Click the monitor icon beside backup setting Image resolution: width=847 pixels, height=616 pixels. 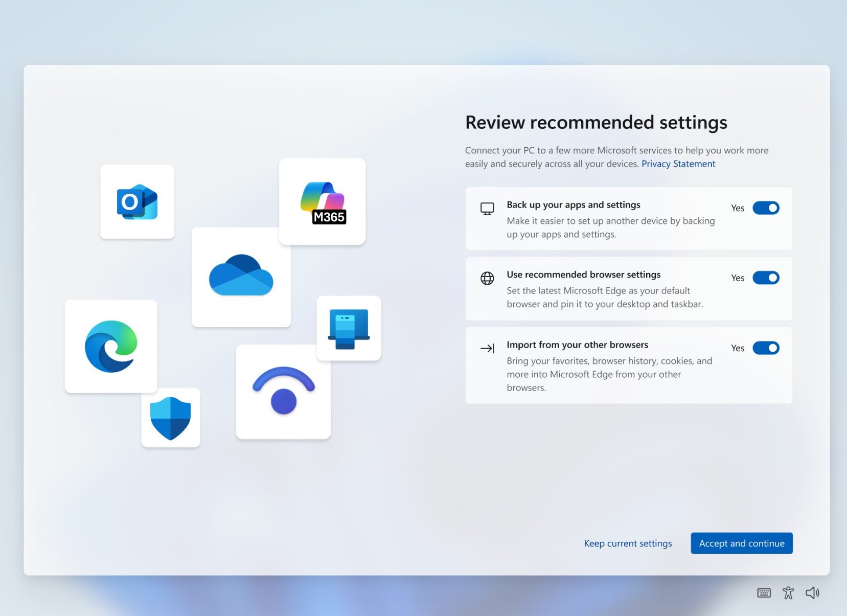point(487,208)
